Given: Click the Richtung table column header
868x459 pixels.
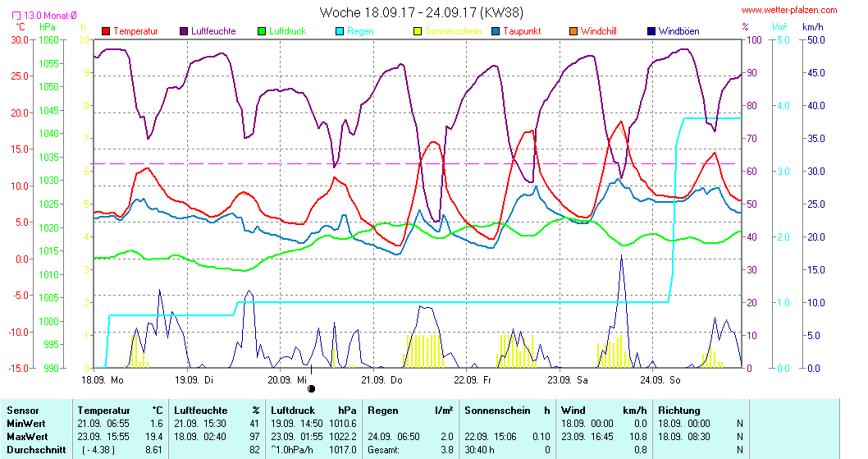Looking at the screenshot, I should 679,411.
